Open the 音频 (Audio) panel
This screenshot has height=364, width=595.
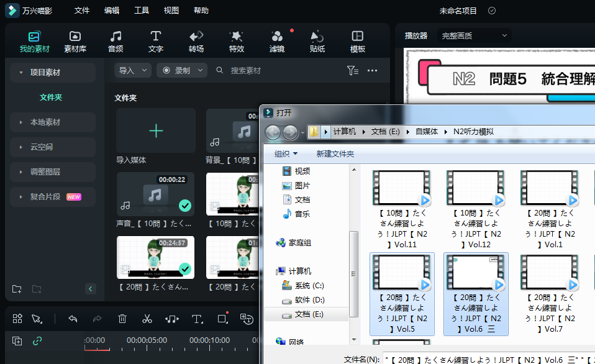[115, 41]
